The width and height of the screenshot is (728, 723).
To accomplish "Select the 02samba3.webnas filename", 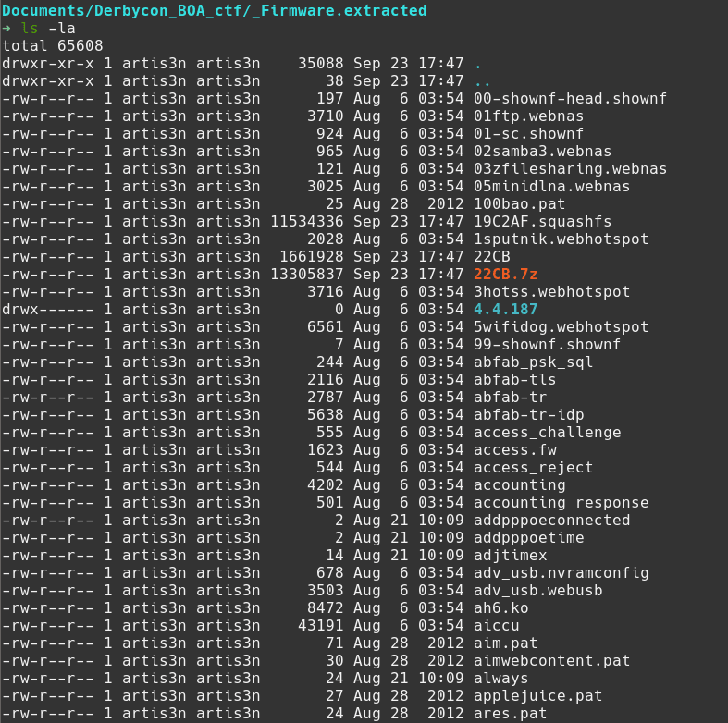I will [x=542, y=152].
